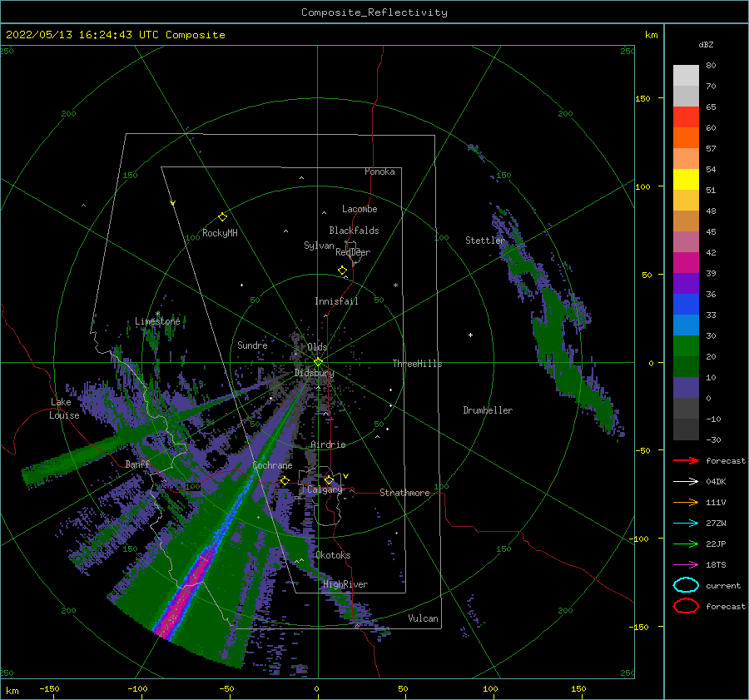Pick the magenta 39-42 dBZ color swatch
Image resolution: width=749 pixels, height=700 pixels.
(686, 263)
